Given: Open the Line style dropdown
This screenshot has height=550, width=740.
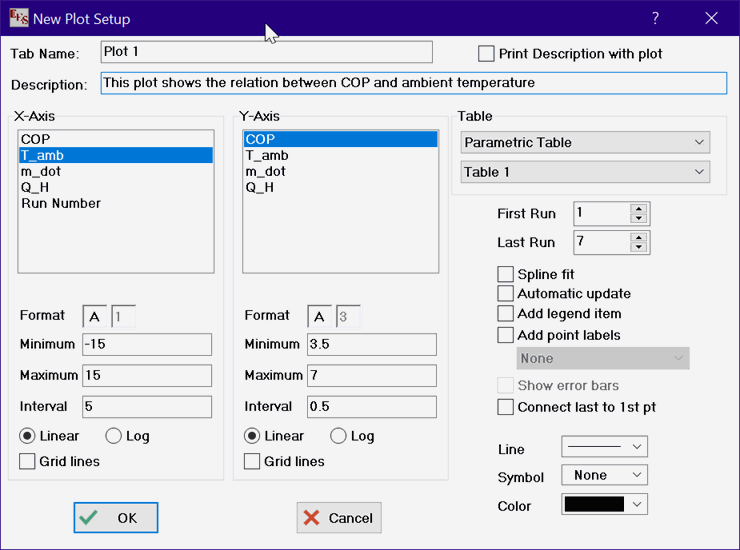Looking at the screenshot, I should pyautogui.click(x=604, y=446).
